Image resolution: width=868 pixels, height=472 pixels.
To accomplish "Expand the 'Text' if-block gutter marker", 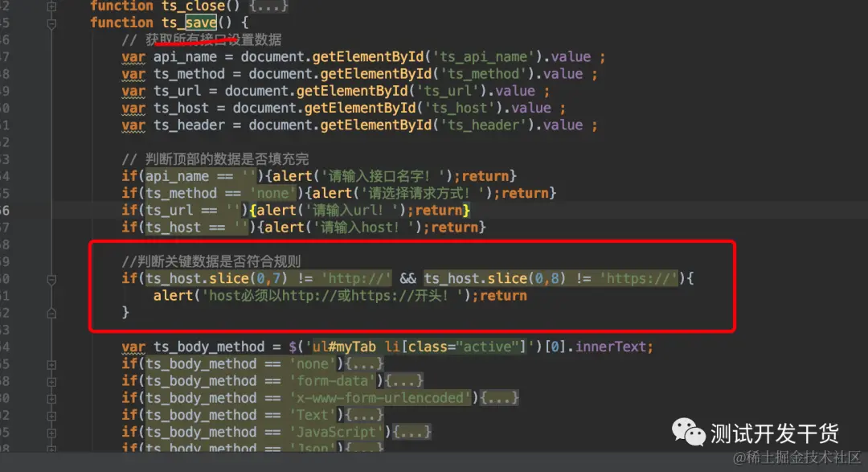I will tap(51, 416).
